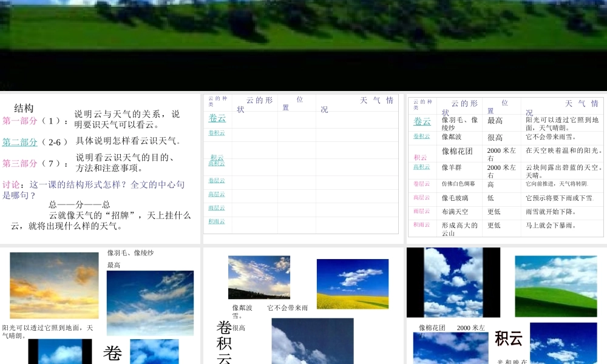Click 卷层云 row label in the filled table

point(422,184)
